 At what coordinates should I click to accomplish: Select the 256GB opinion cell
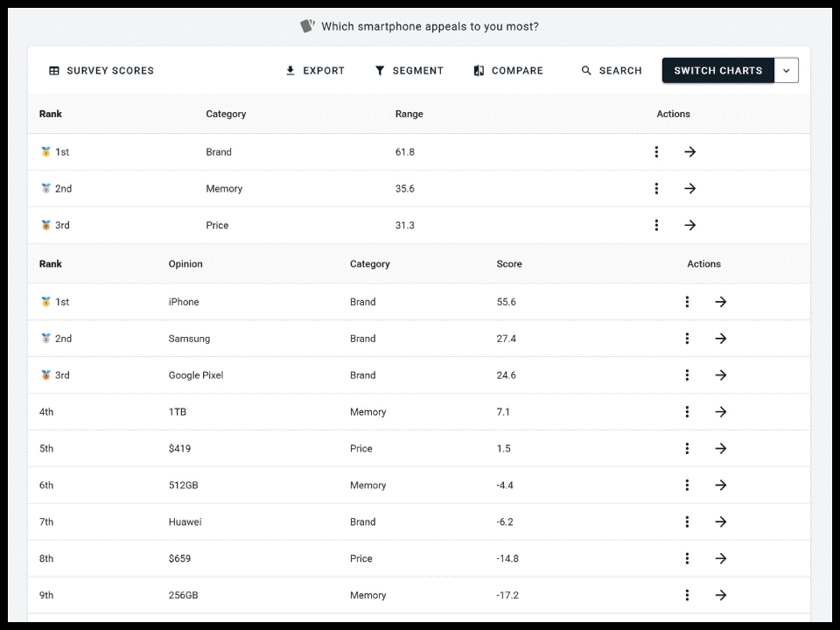[x=183, y=595]
